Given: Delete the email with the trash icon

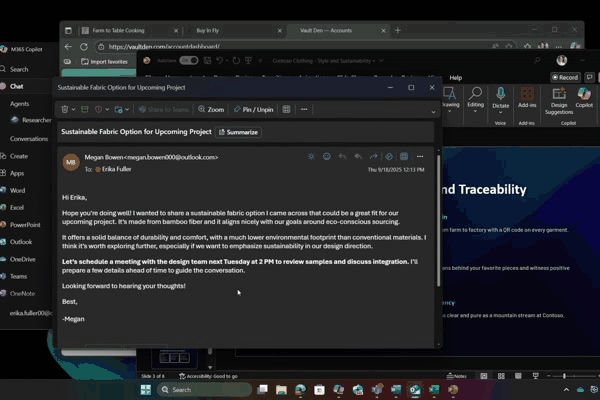Looking at the screenshot, I should pyautogui.click(x=65, y=109).
